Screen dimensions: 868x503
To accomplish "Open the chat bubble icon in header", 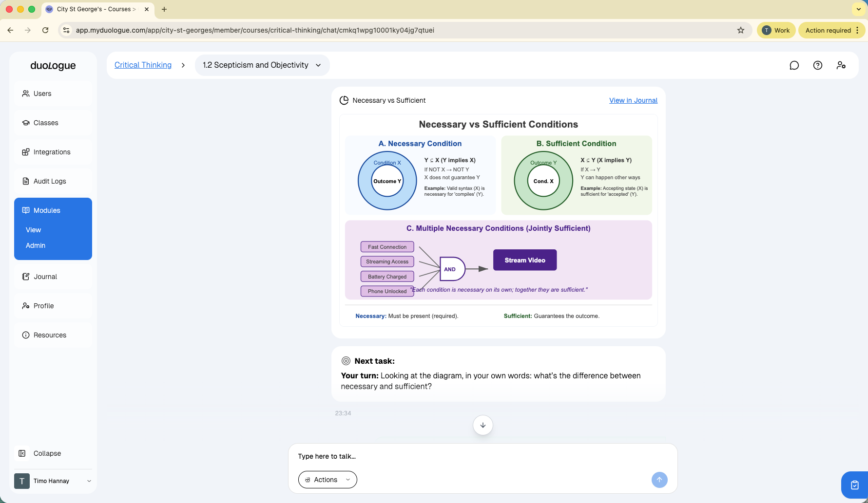I will coord(794,65).
